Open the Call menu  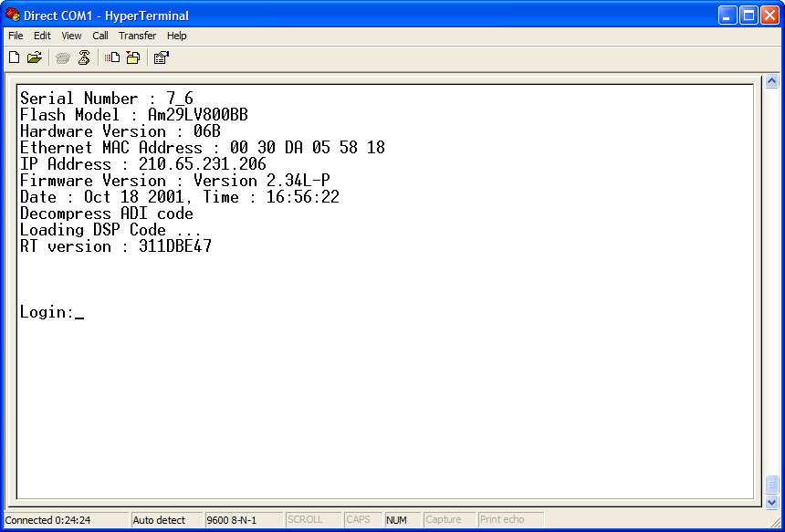(x=99, y=36)
